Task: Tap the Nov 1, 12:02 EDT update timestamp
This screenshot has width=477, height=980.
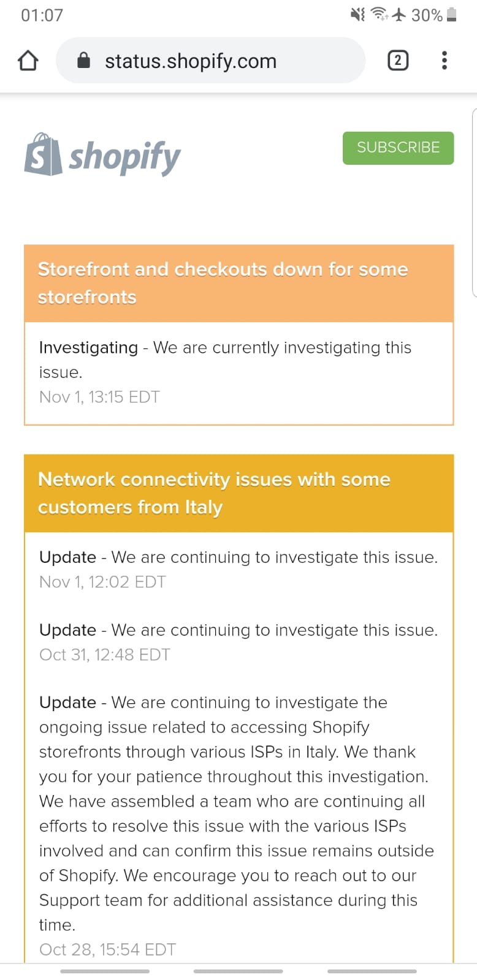Action: pyautogui.click(x=102, y=582)
